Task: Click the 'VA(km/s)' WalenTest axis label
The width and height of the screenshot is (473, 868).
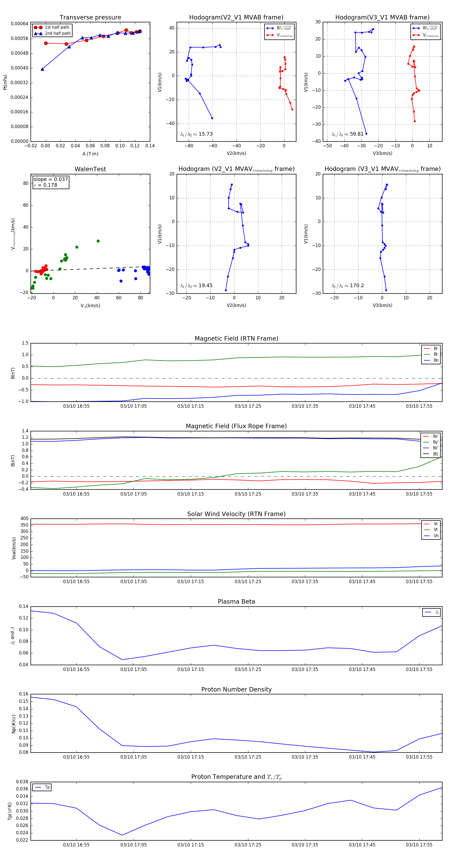Action: 90,306
